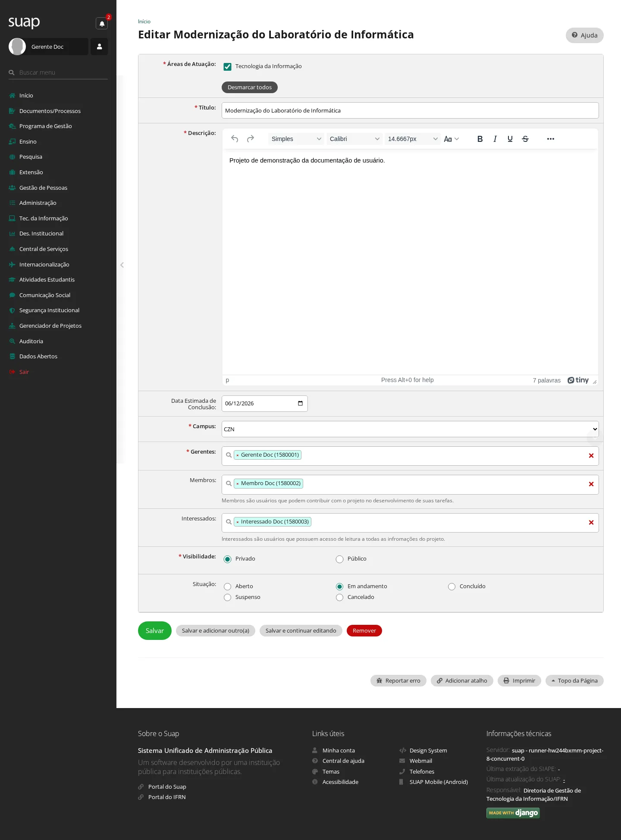Open the notifications bell icon
Viewport: 621px width, 840px height.
102,24
